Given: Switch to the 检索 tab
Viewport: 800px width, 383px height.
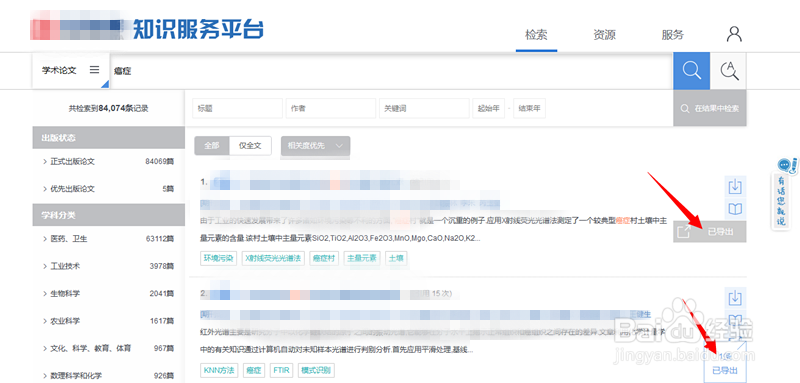Looking at the screenshot, I should click(x=536, y=35).
